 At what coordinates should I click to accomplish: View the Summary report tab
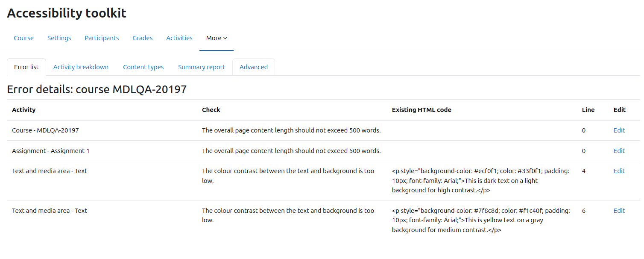click(202, 67)
